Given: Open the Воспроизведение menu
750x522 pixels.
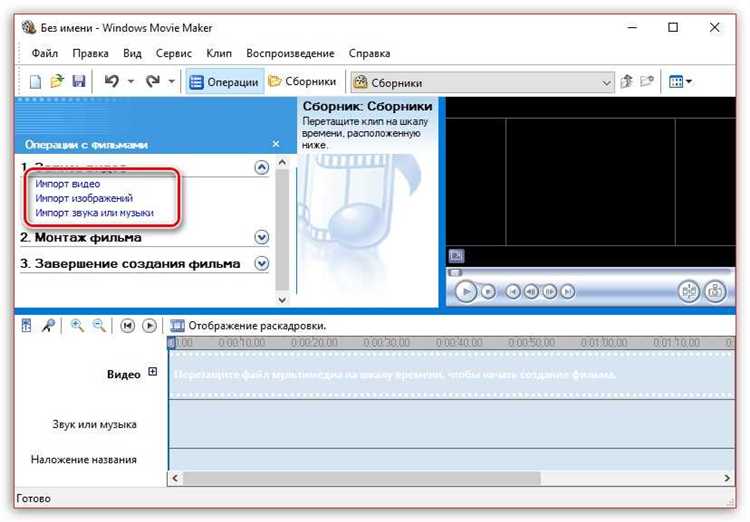Looking at the screenshot, I should (290, 53).
